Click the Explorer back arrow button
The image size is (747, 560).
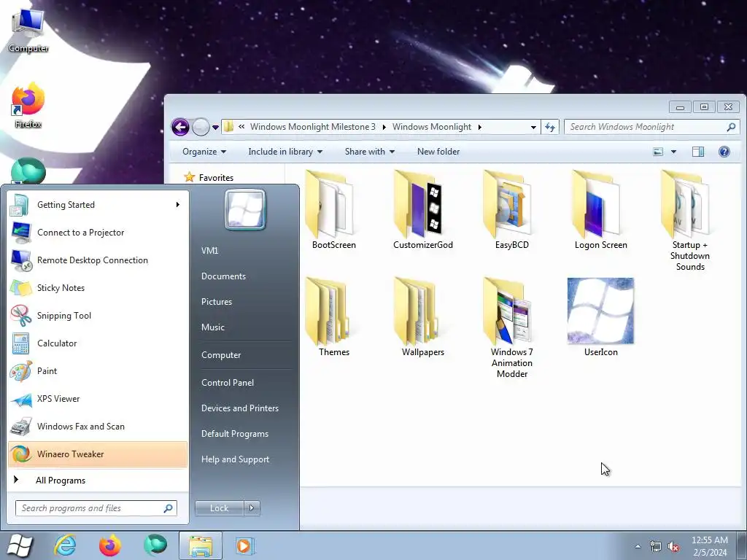click(181, 127)
